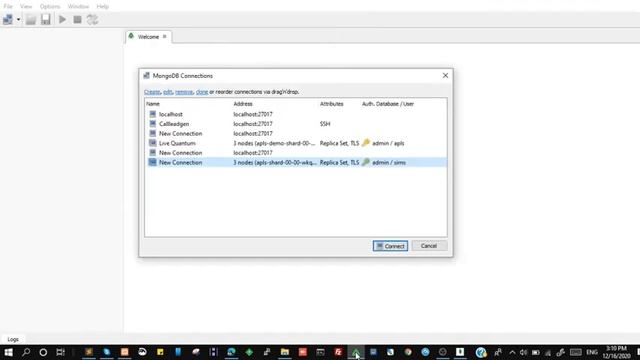Image resolution: width=640 pixels, height=360 pixels.
Task: Open FileZilla from the taskbar
Action: (338, 352)
